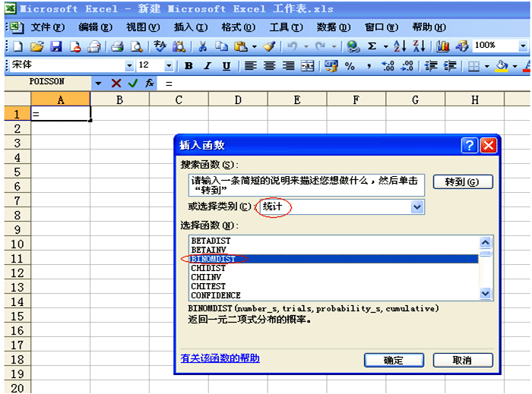This screenshot has width=532, height=394.
Task: Toggle Bold formatting
Action: [x=188, y=66]
